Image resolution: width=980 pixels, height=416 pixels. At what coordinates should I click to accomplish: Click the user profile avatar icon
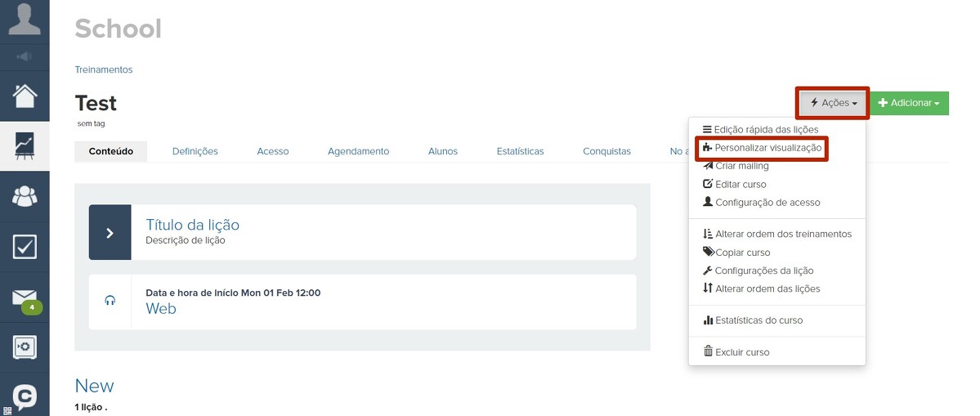point(25,20)
